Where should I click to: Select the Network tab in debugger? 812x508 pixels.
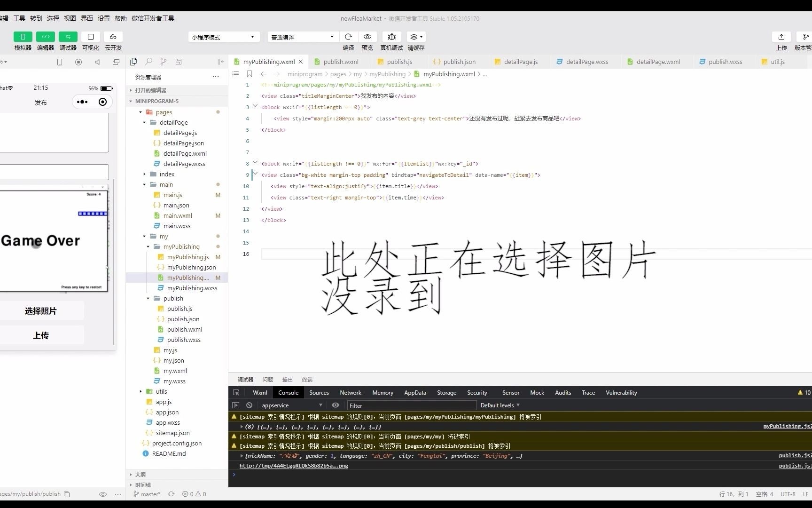(351, 393)
